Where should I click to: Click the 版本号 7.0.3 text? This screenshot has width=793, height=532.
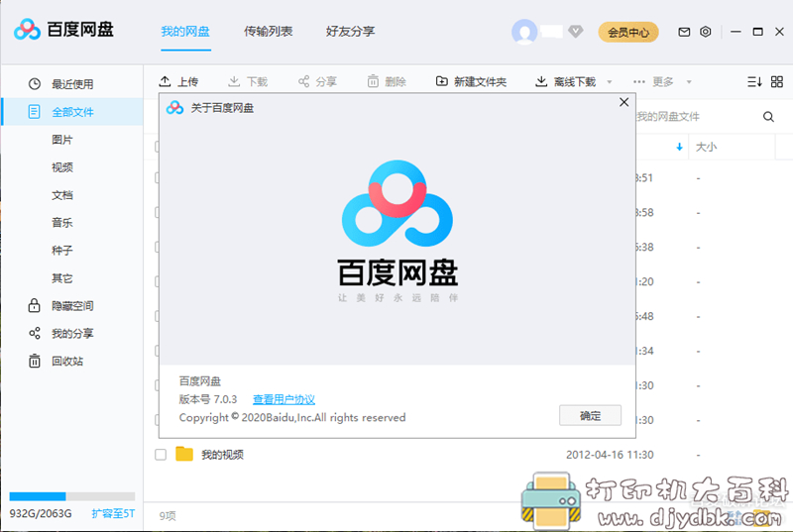[208, 399]
